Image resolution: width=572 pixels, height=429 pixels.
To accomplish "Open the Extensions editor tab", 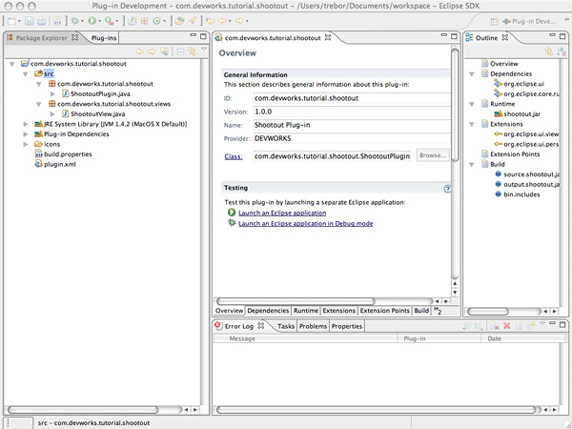I will 339,311.
